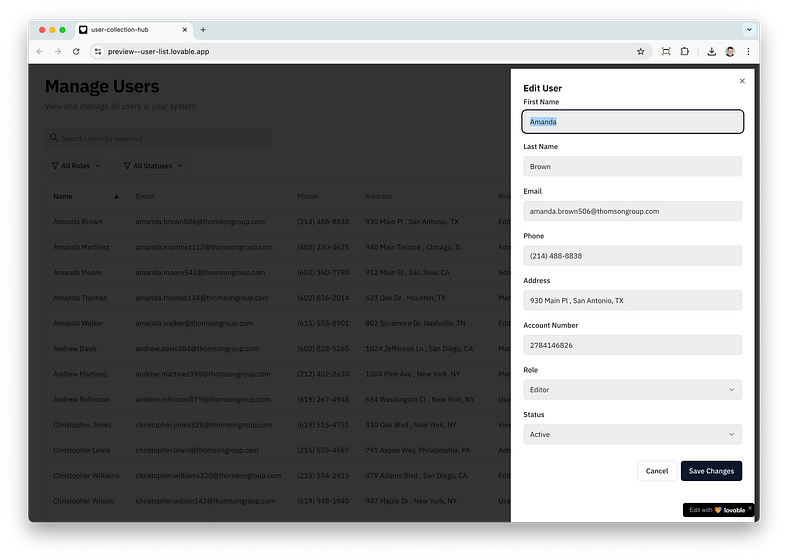Click the Address column header
Screen dimensions: 788x560
pos(378,197)
